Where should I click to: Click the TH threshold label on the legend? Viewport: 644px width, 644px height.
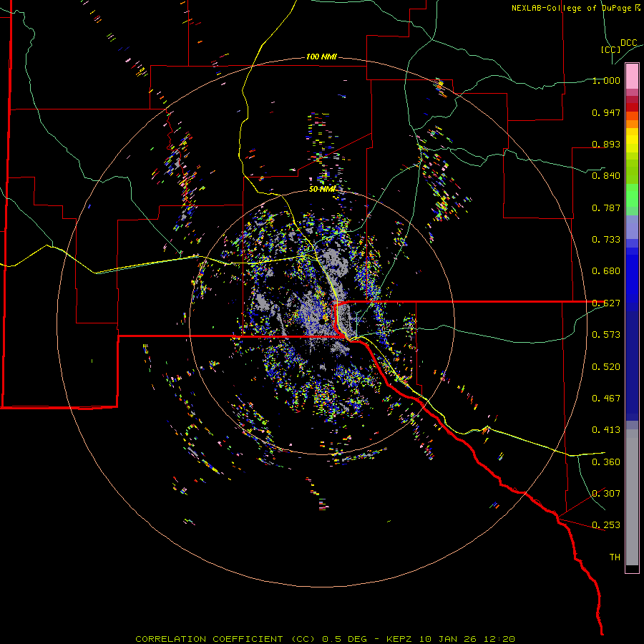pos(615,557)
